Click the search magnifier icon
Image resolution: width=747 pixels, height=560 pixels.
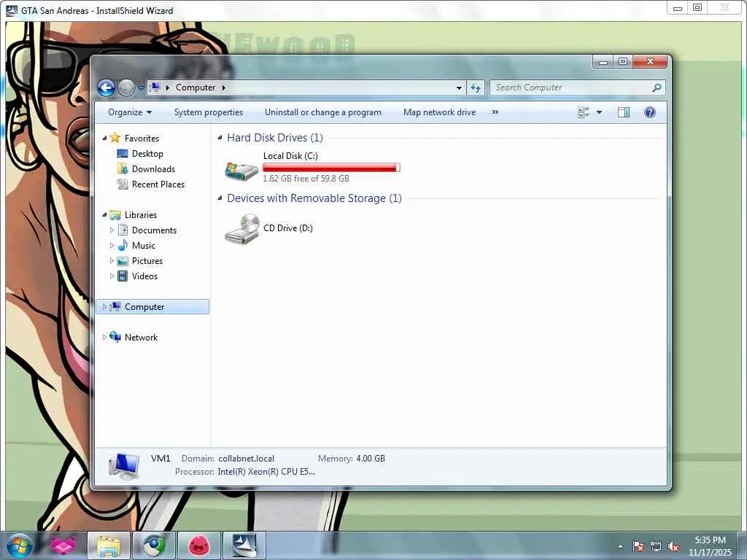(x=657, y=87)
